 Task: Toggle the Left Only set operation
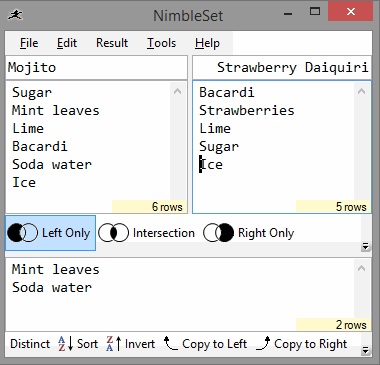tap(50, 233)
